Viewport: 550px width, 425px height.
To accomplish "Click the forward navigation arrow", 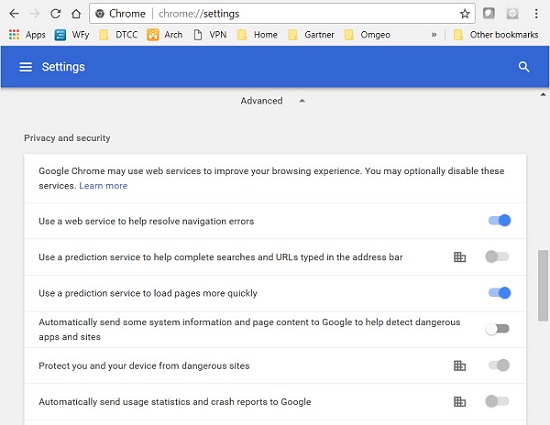I will tap(35, 14).
